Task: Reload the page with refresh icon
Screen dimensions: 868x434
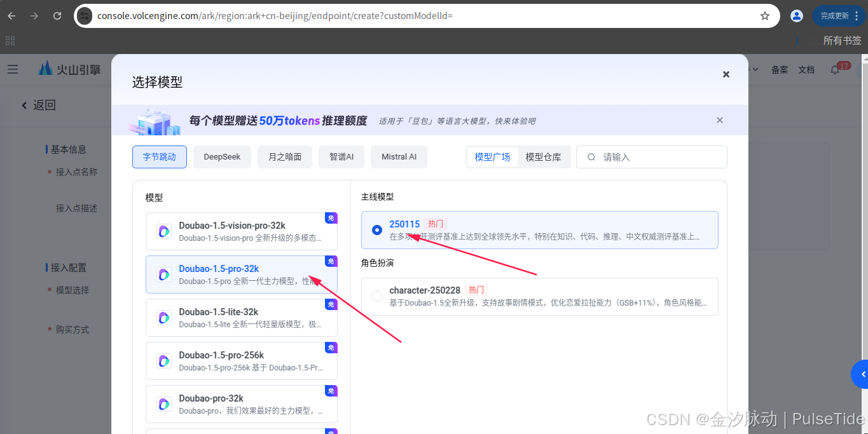Action: pyautogui.click(x=57, y=16)
